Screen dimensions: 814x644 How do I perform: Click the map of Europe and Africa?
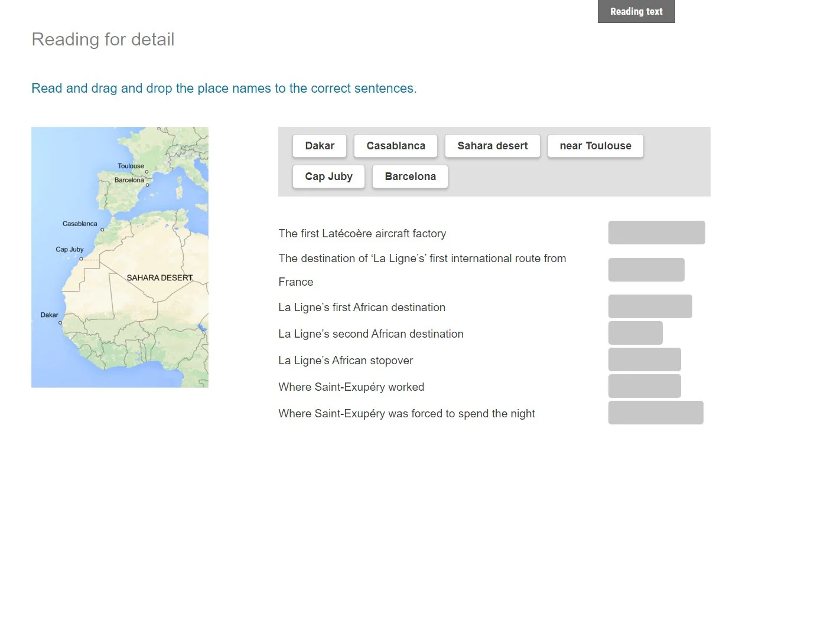coord(120,257)
